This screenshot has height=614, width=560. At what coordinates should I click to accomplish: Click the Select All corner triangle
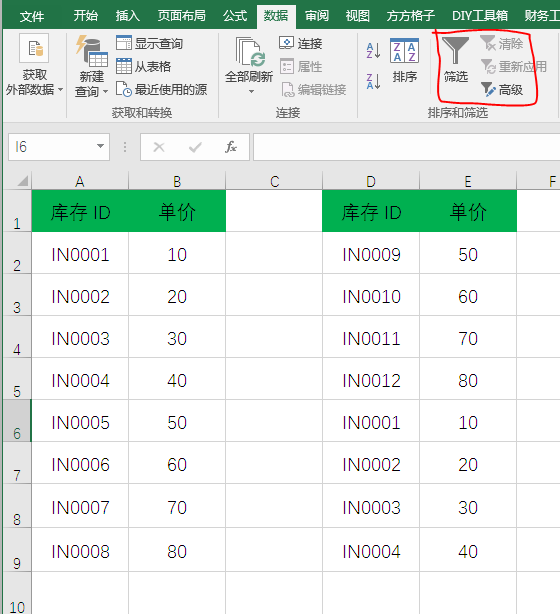click(23, 181)
